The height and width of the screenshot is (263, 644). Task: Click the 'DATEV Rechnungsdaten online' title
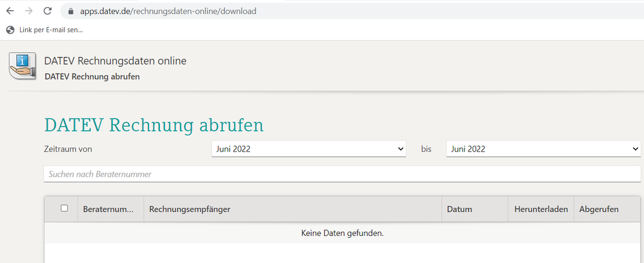[115, 61]
